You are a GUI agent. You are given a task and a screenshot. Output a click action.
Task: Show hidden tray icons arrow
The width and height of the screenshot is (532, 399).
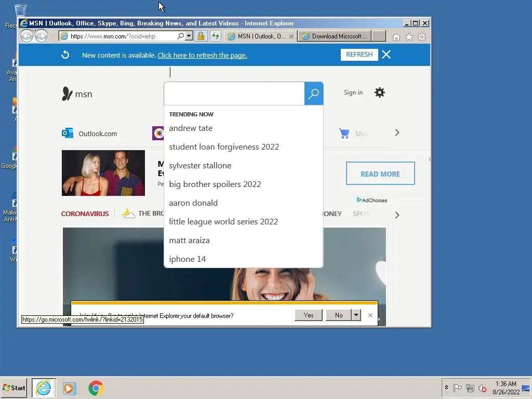(x=446, y=387)
